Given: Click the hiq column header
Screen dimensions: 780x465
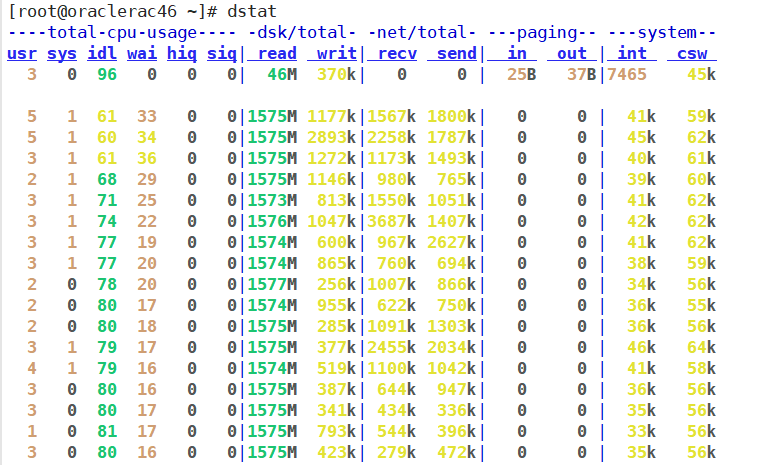Looking at the screenshot, I should pos(182,53).
